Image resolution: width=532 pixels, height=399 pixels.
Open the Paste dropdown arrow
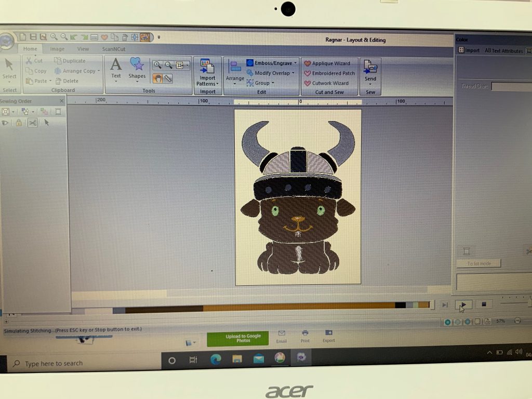(50, 81)
